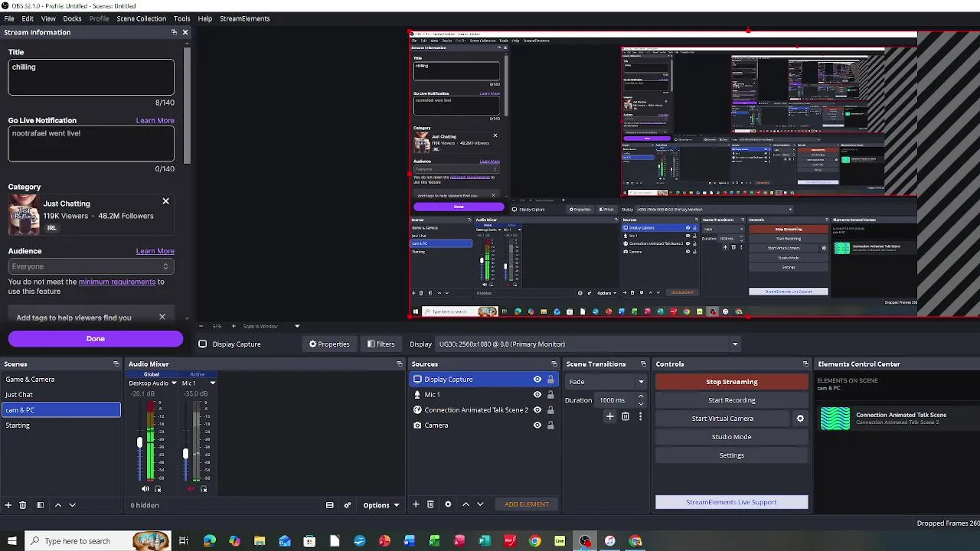980x551 pixels.
Task: Toggle visibility of Display Capture source
Action: [x=537, y=380]
